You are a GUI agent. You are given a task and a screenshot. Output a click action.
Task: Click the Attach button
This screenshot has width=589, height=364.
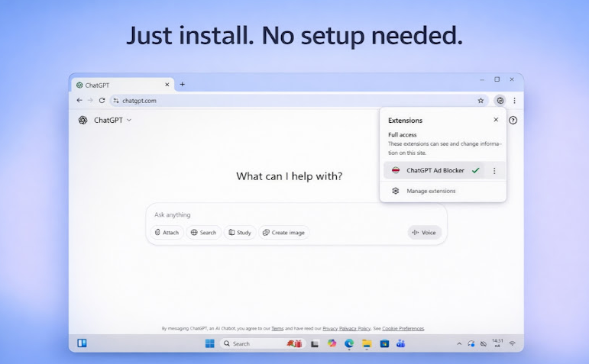[x=167, y=233]
